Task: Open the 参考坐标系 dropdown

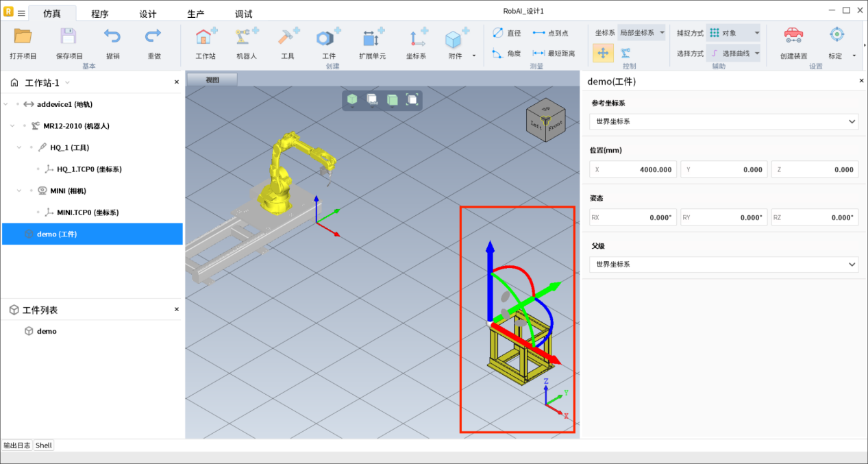Action: pyautogui.click(x=723, y=121)
